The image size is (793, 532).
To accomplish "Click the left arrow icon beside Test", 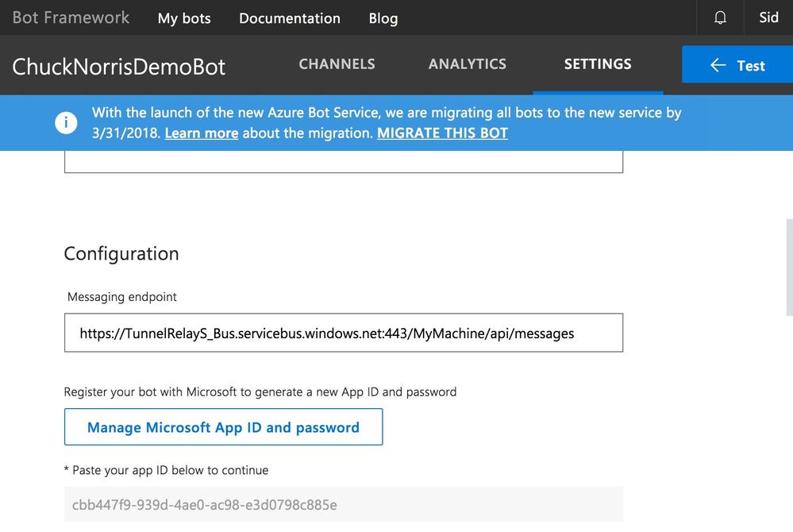I will pyautogui.click(x=718, y=65).
